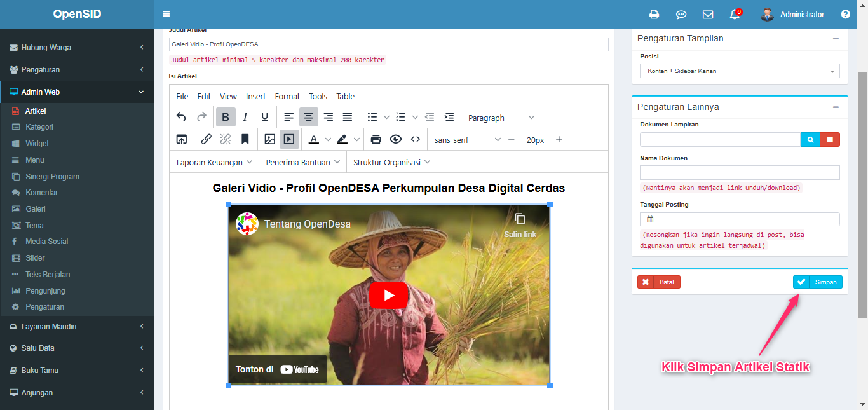Open the Struktur Organisasi dropdown

pos(392,162)
